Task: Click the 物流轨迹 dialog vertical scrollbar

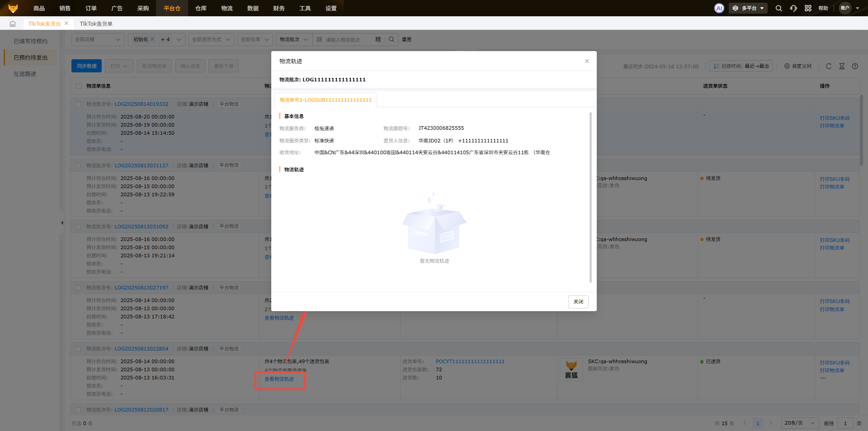Action: [590, 197]
